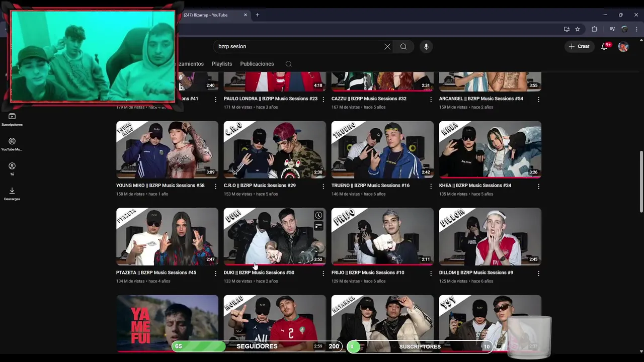Open Suscripciones in the sidebar
The width and height of the screenshot is (644, 362).
tap(12, 120)
